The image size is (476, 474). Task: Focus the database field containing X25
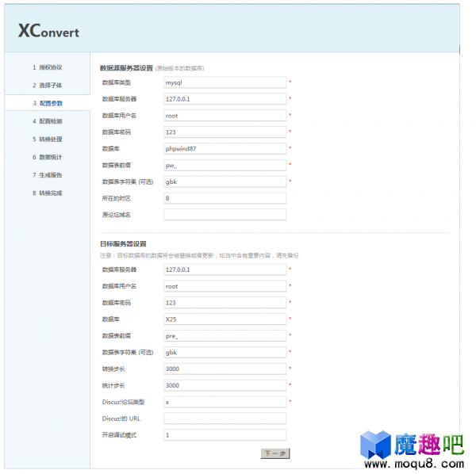225,319
